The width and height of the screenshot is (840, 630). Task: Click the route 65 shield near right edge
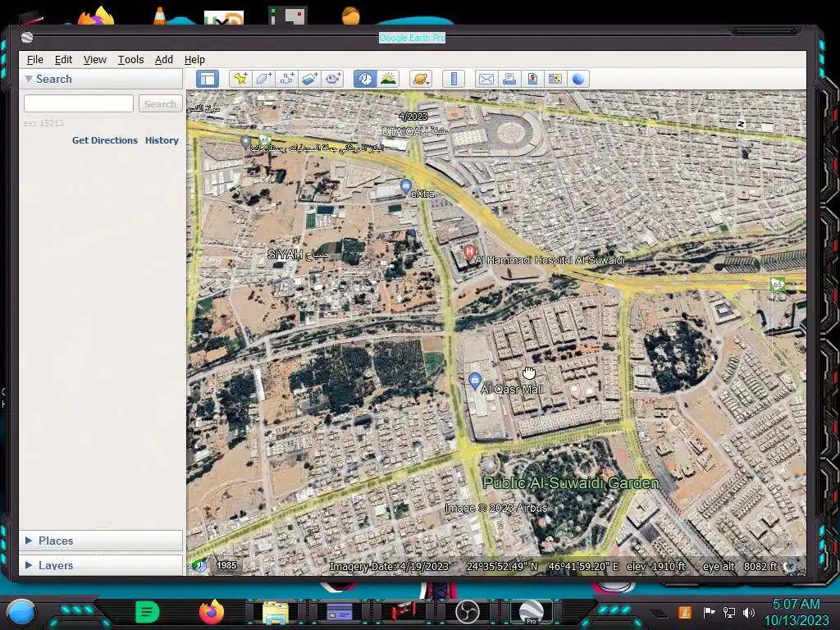(x=778, y=285)
